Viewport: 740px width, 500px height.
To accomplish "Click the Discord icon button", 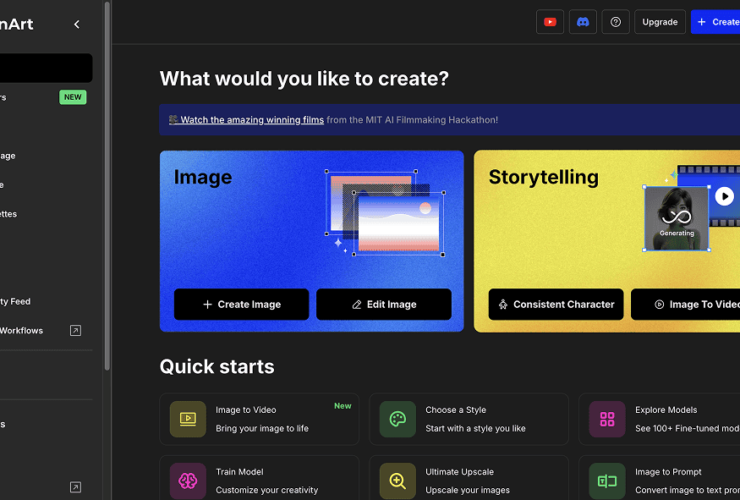I will click(x=583, y=22).
